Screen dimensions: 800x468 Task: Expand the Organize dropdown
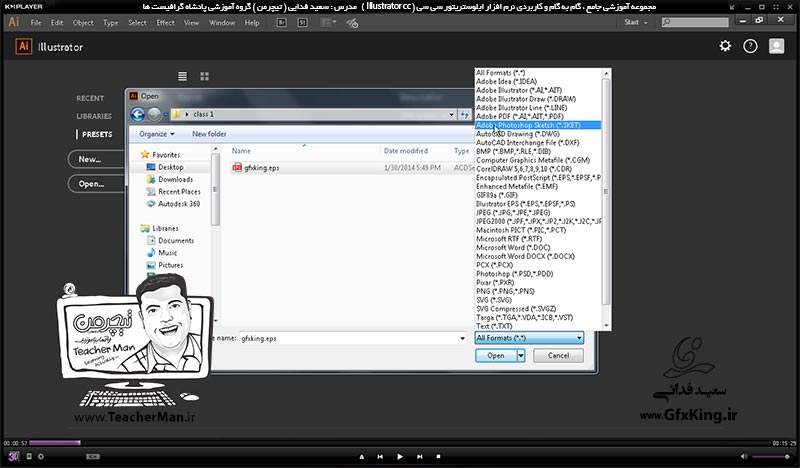[157, 134]
